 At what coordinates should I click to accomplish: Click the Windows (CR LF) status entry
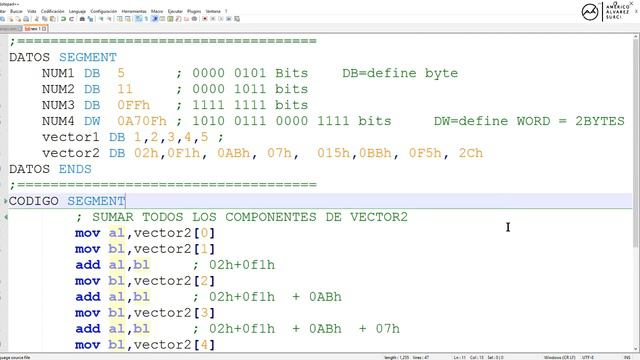click(x=559, y=358)
